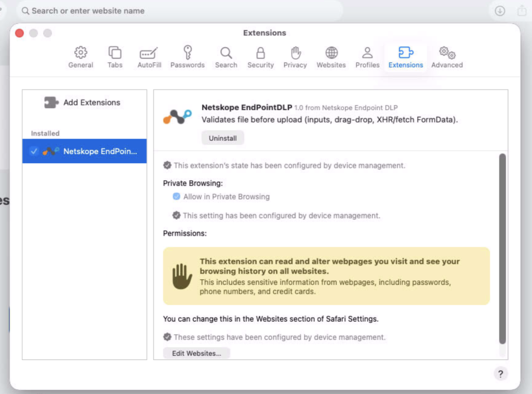The width and height of the screenshot is (532, 394).
Task: Click the badge beside "This setting has been configured"
Action: [x=177, y=215]
